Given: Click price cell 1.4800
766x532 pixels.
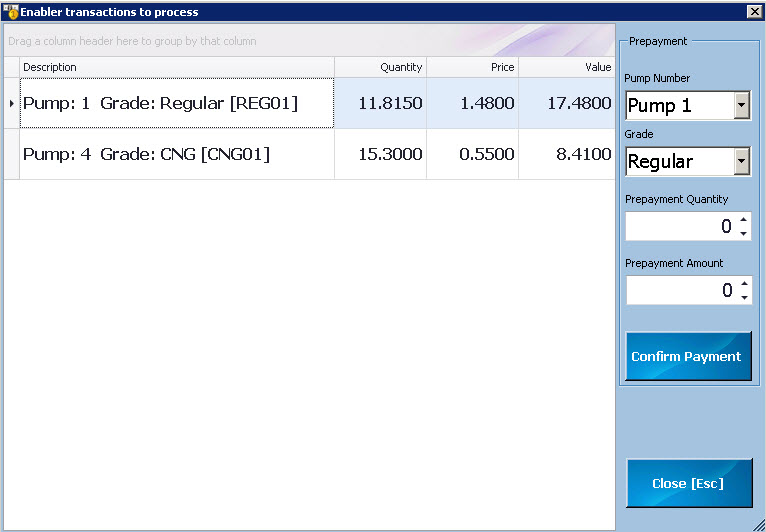Looking at the screenshot, I should (x=472, y=103).
